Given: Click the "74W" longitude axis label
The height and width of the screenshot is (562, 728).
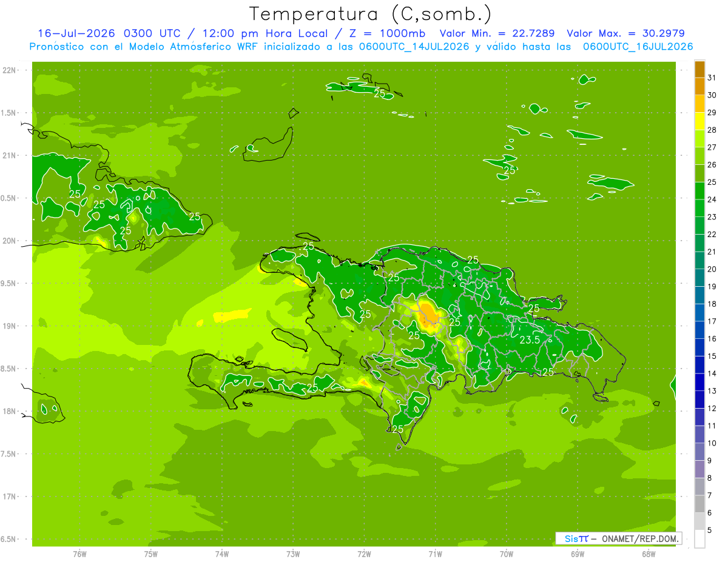Looking at the screenshot, I should pos(222,554).
